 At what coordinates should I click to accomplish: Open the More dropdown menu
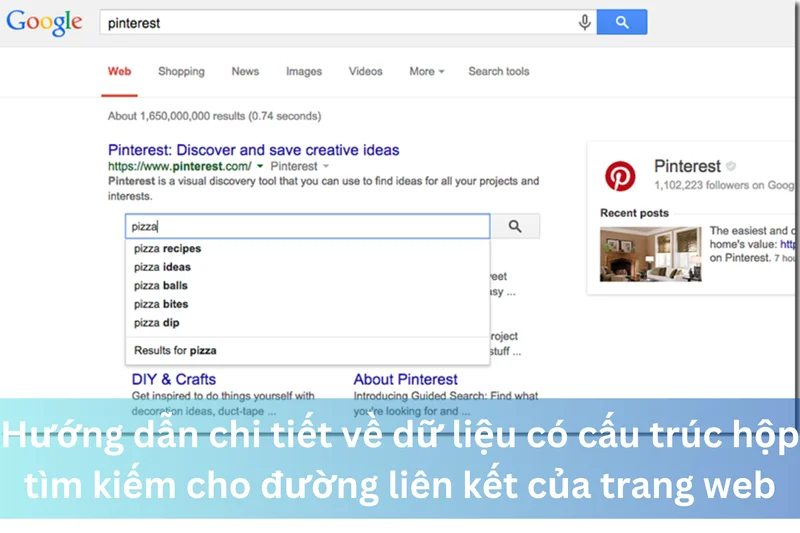[427, 71]
